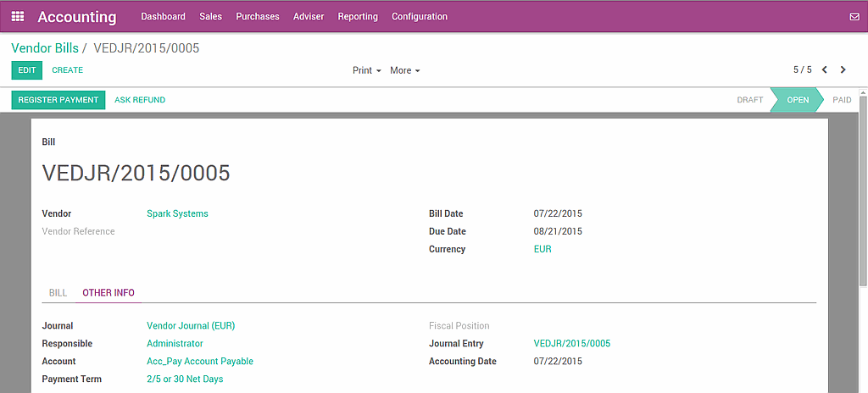The height and width of the screenshot is (393, 868).
Task: Navigate to Vendor Bills breadcrumb
Action: (x=44, y=48)
